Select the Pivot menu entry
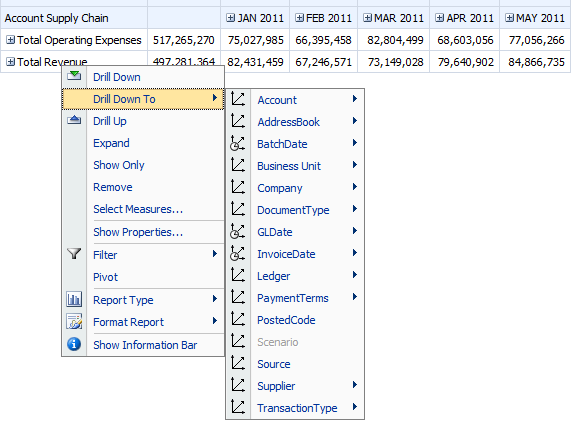 click(x=105, y=277)
